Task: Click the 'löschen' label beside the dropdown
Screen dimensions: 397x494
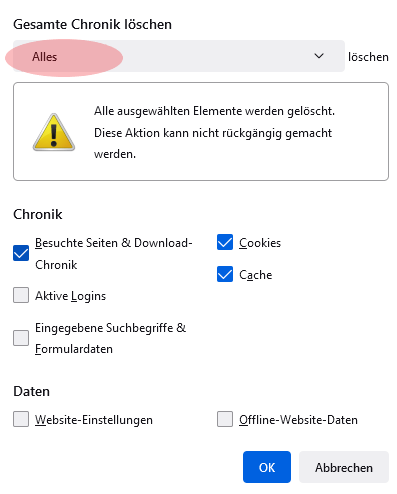Action: click(x=368, y=57)
